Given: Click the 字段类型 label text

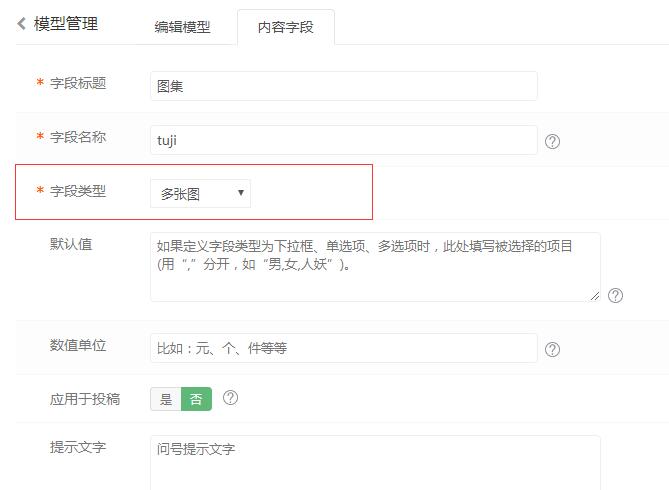Looking at the screenshot, I should [x=78, y=191].
